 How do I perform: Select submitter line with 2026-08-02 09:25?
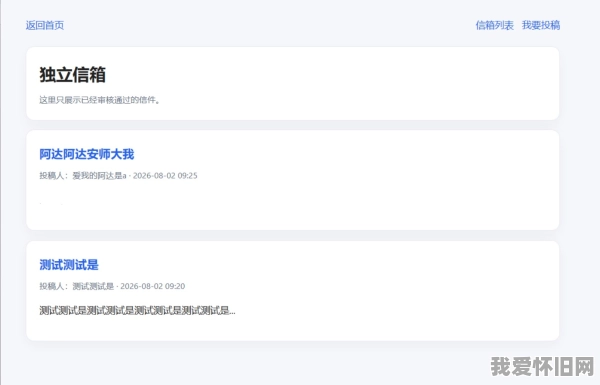[118, 176]
